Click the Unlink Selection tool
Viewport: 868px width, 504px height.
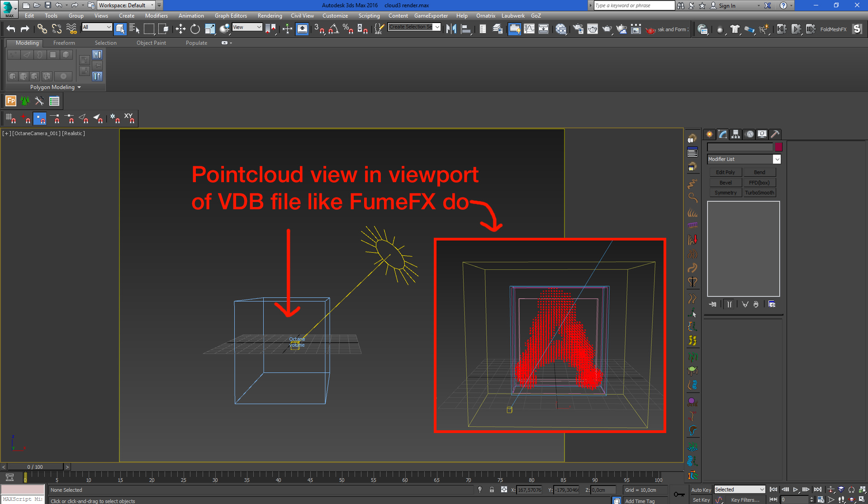click(57, 29)
